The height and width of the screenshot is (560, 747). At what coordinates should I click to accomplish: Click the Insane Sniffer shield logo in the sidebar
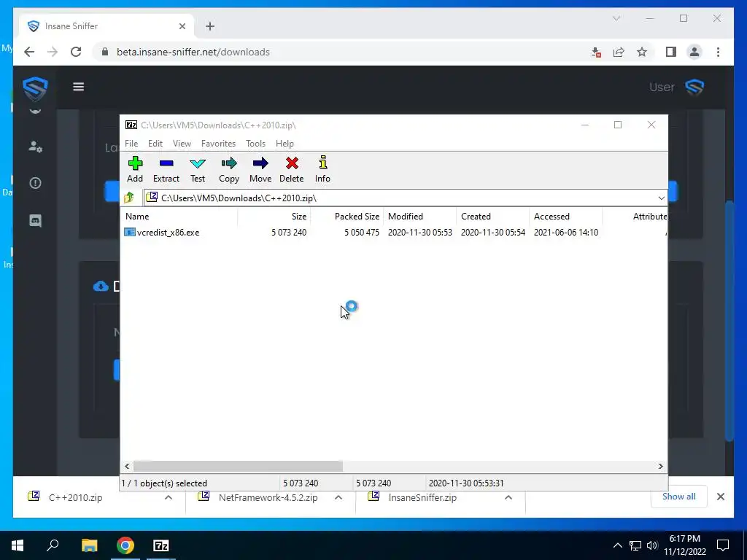pos(35,88)
